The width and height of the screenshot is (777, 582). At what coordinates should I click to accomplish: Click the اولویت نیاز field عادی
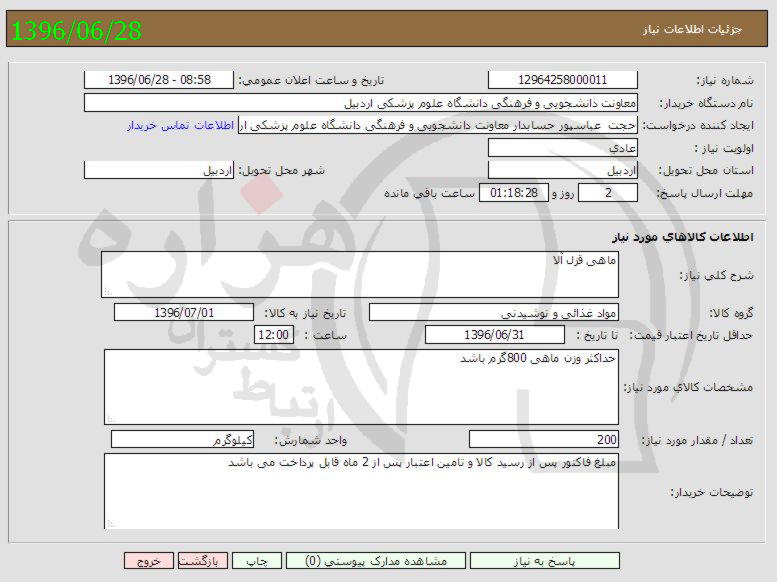point(562,148)
